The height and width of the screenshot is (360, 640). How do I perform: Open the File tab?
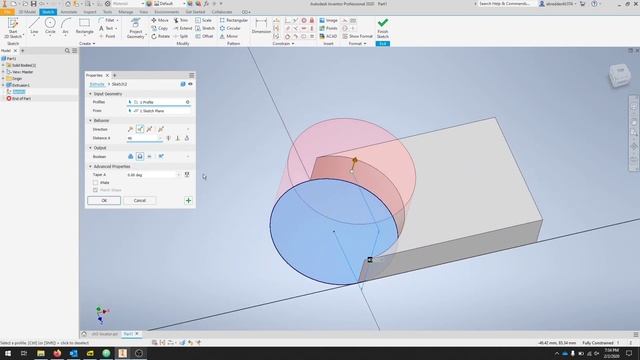(7, 12)
